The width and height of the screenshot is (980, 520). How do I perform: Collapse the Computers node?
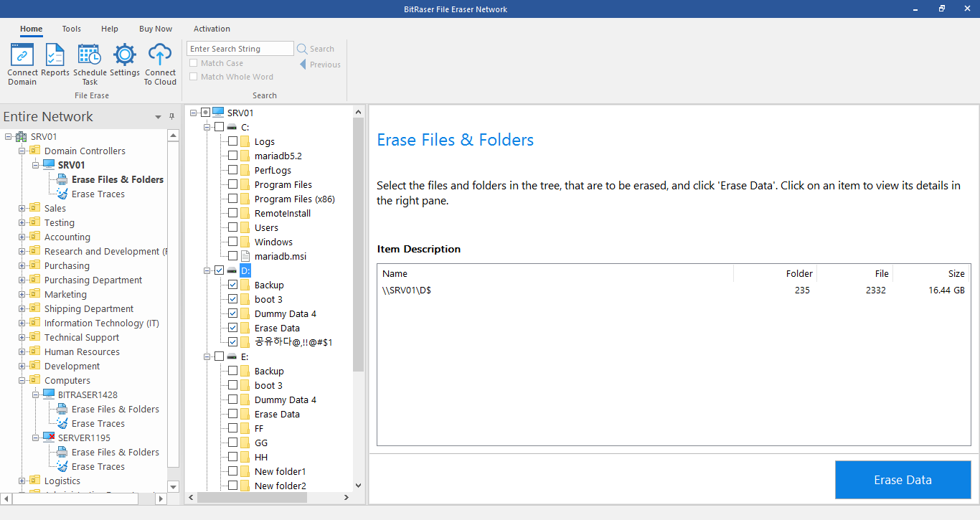click(22, 380)
